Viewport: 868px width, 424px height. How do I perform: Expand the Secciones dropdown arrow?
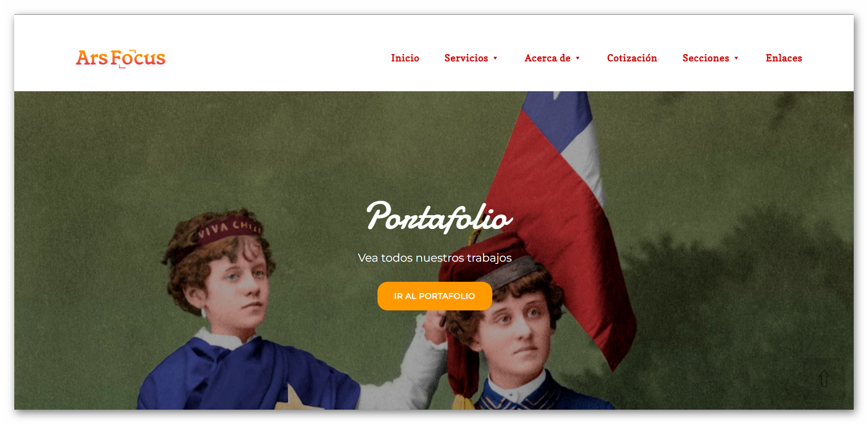point(736,59)
